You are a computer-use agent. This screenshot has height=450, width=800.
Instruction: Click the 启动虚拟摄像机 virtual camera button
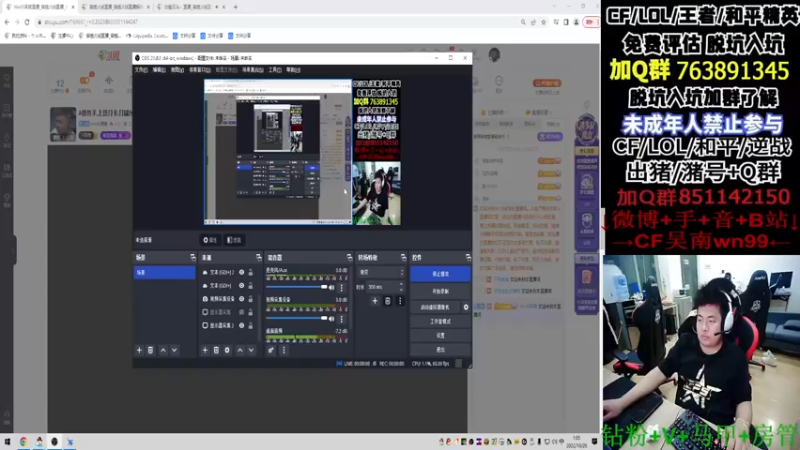(435, 307)
